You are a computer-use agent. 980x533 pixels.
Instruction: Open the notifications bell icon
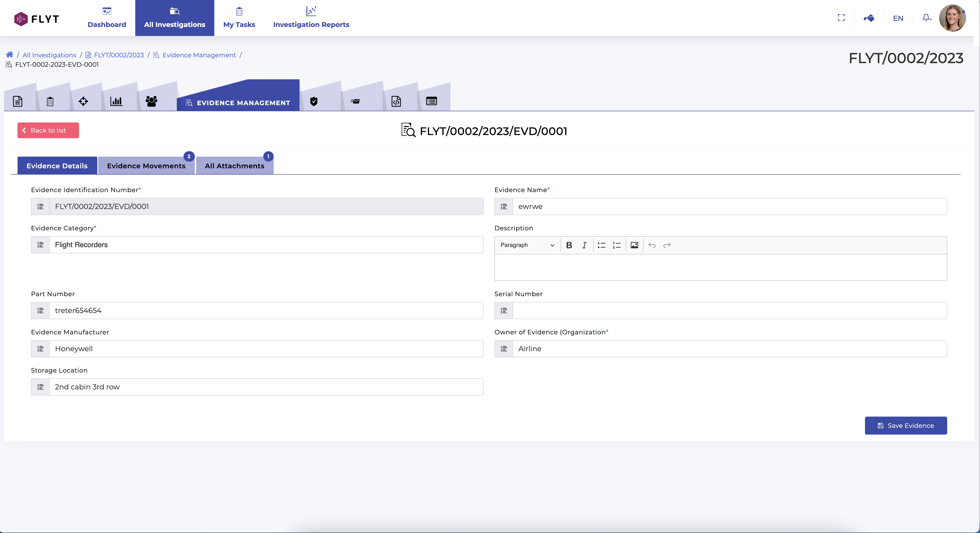tap(926, 18)
